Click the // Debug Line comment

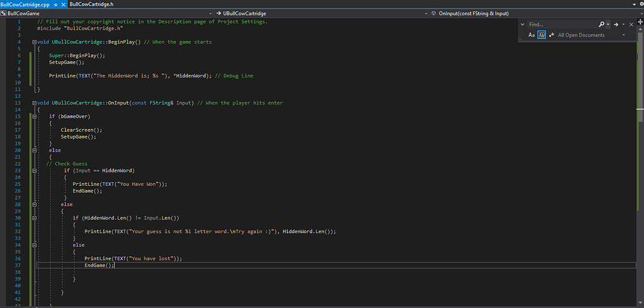pyautogui.click(x=234, y=76)
